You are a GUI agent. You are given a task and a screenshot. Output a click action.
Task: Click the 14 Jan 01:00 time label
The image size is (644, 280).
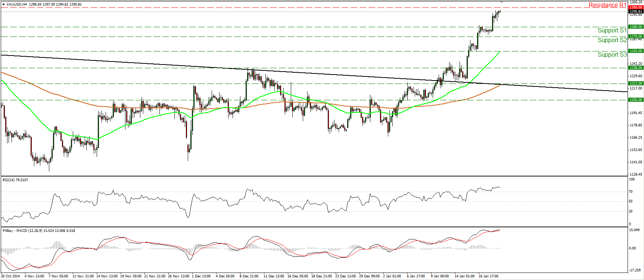click(465, 276)
